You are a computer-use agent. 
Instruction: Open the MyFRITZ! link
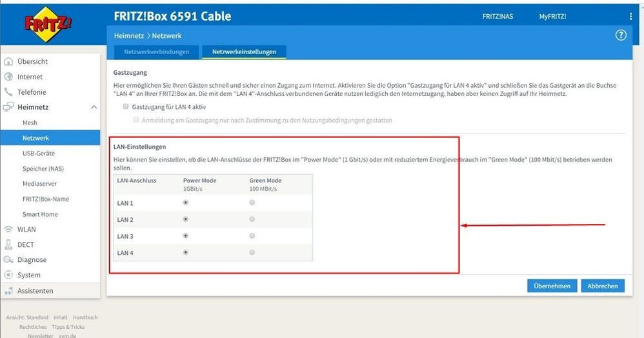[552, 16]
